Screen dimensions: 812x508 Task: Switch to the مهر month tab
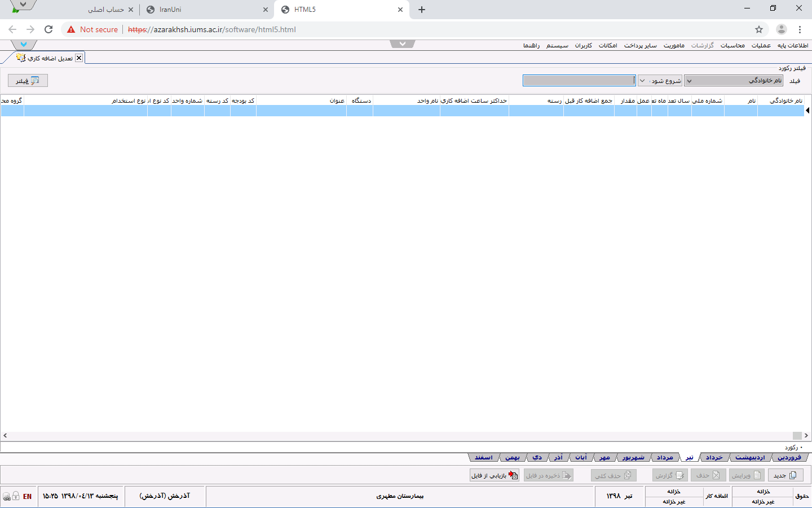point(604,457)
